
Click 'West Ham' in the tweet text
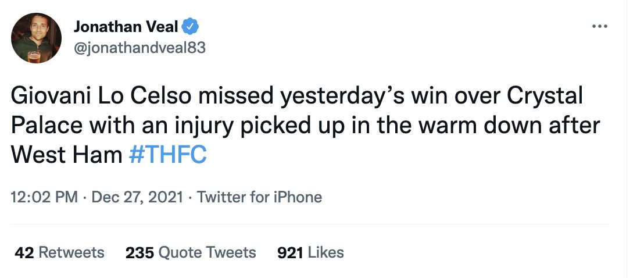pos(66,155)
